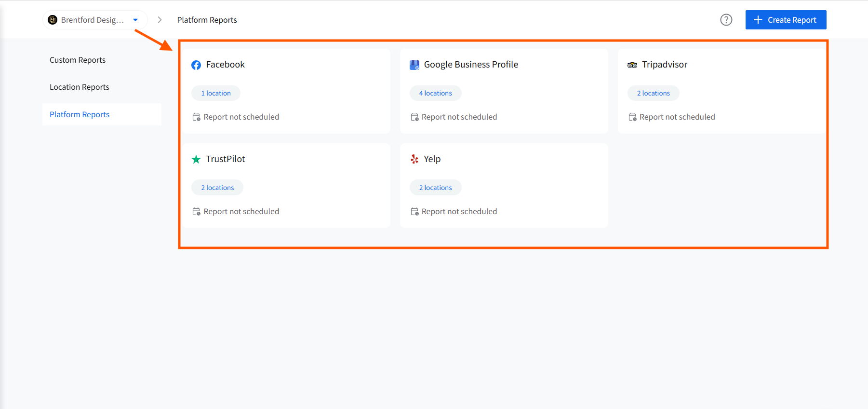Click Tripadvisor's Report not scheduled text
The height and width of the screenshot is (409, 868).
(677, 117)
